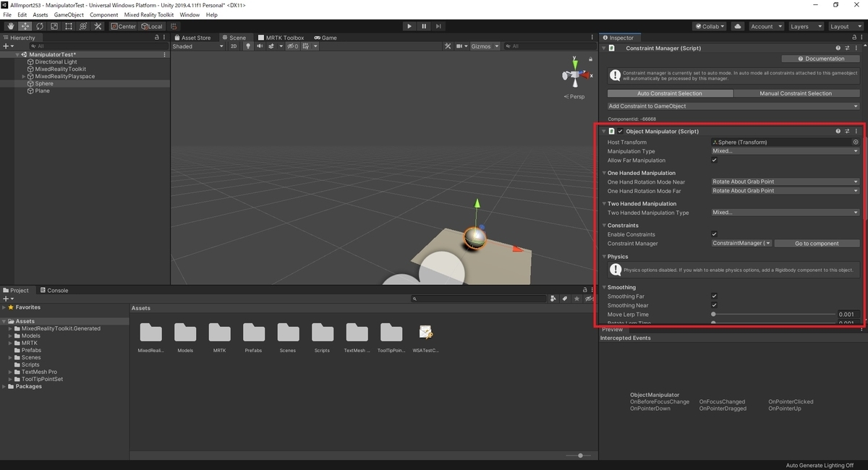The image size is (868, 470).
Task: Open Layers dropdown
Action: (805, 26)
